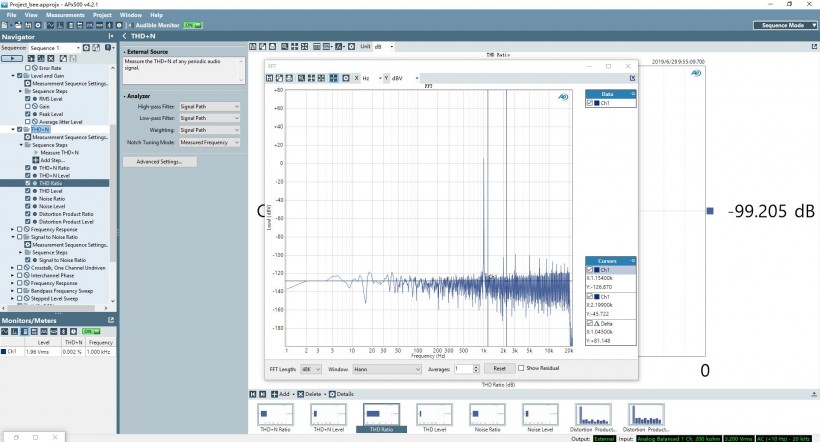
Task: Uncheck Ch1 in the FFT Data legend
Action: click(x=590, y=103)
